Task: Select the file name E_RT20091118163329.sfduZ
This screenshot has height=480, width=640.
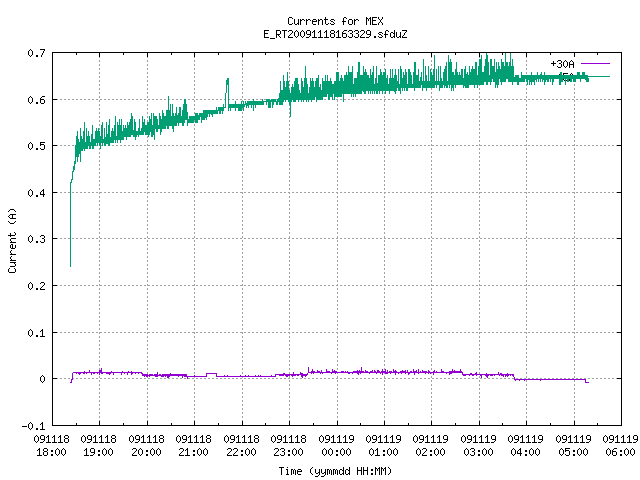Action: point(335,34)
